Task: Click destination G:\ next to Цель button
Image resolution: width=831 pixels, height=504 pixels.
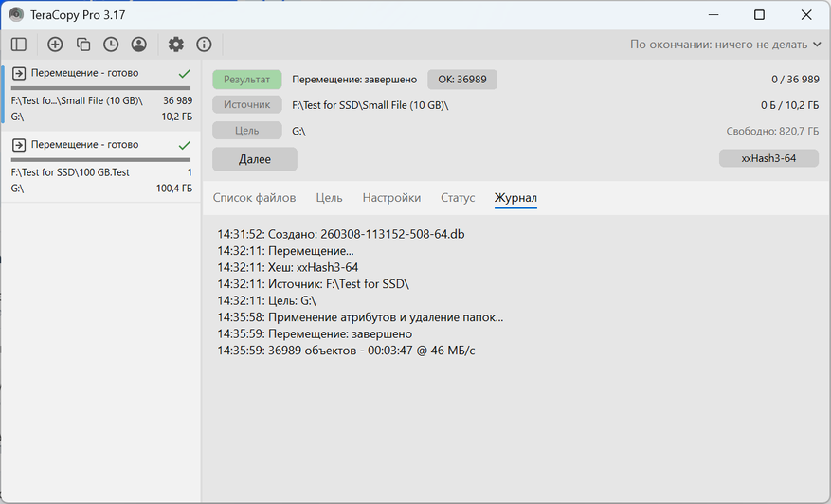Action: pos(298,131)
